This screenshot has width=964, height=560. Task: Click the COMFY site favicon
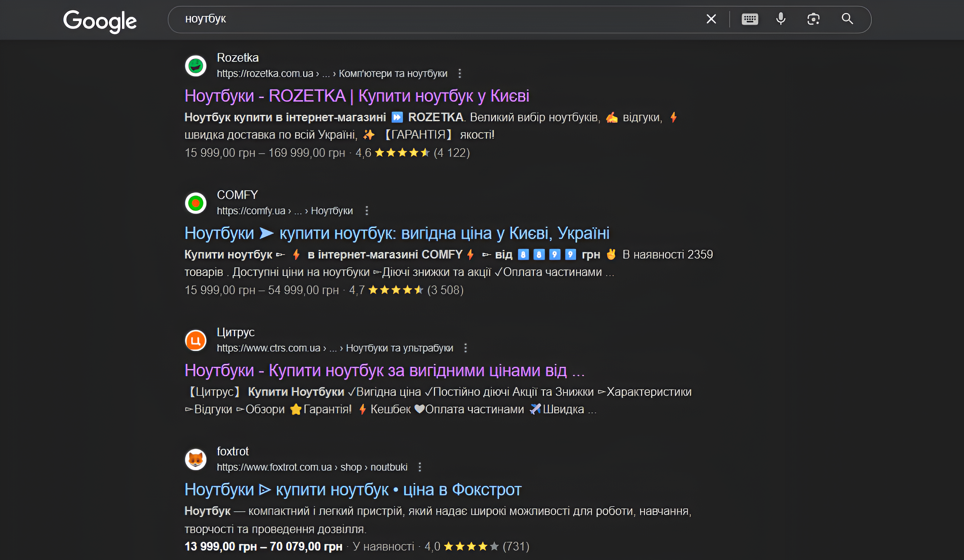(x=195, y=203)
